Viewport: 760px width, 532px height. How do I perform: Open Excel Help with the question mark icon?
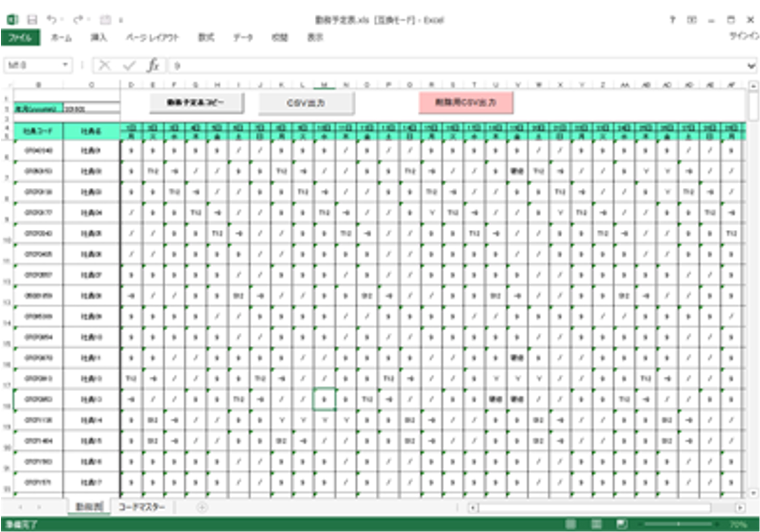[672, 20]
